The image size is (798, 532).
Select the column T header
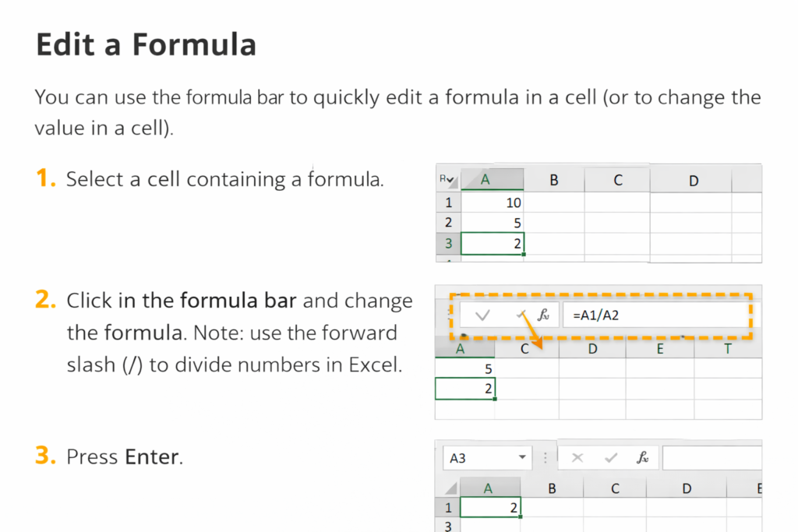728,349
